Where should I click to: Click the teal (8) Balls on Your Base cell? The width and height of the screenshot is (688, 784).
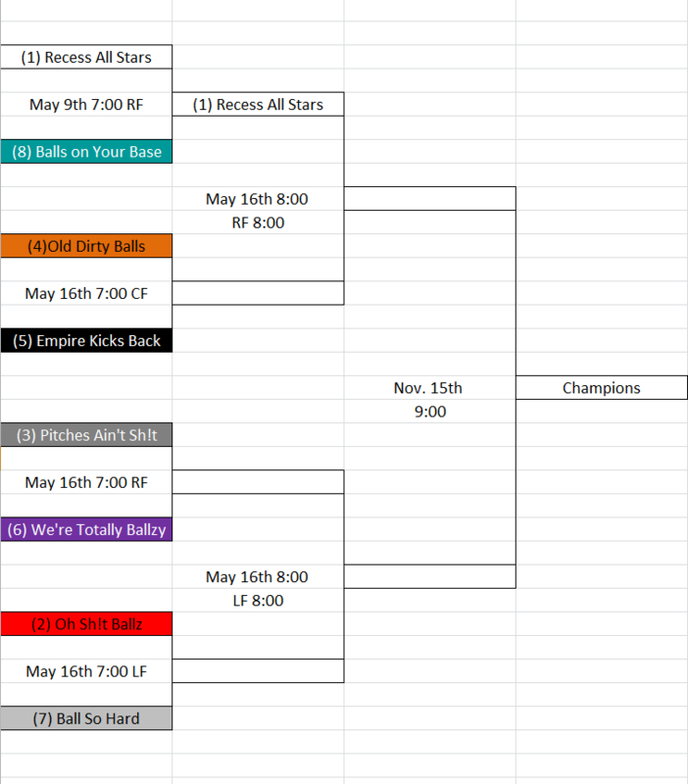pyautogui.click(x=86, y=152)
